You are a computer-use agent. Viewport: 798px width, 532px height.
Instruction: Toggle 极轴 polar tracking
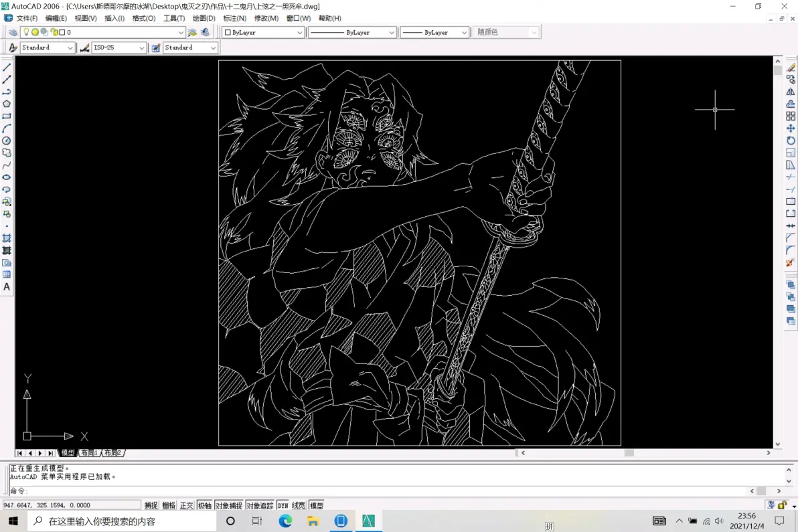click(x=205, y=505)
